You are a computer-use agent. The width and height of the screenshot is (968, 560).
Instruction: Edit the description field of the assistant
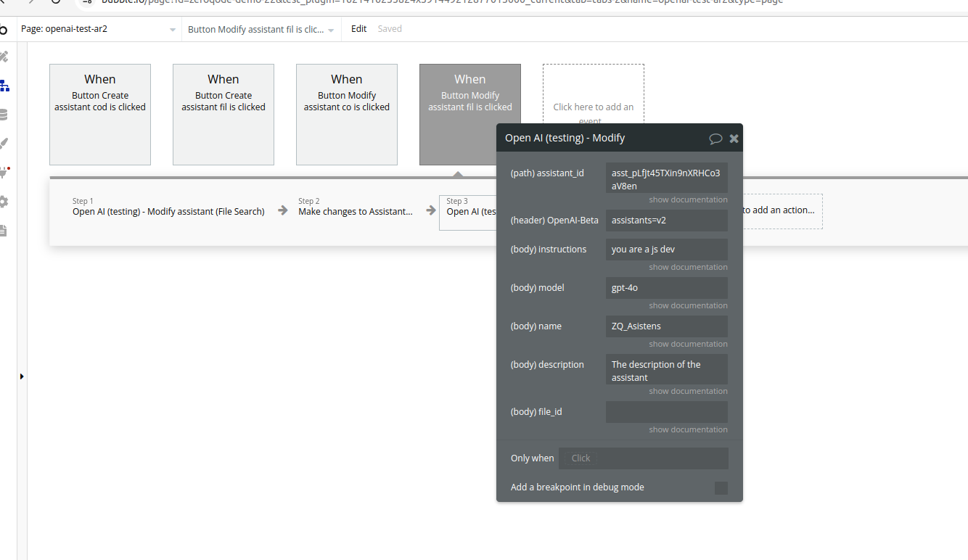tap(666, 369)
